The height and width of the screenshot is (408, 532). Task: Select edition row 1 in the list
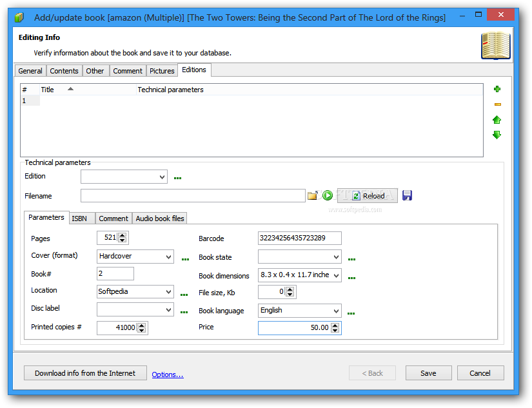[x=251, y=101]
